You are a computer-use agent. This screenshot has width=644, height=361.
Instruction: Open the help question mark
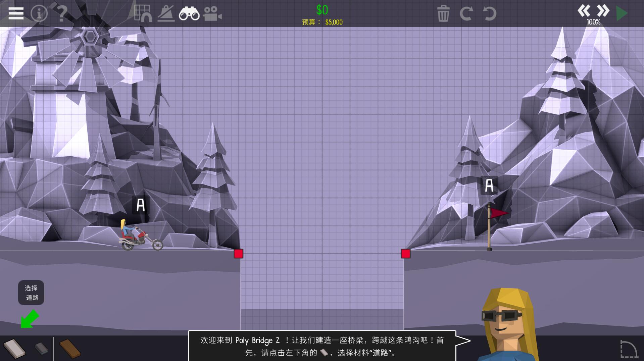[x=62, y=13]
